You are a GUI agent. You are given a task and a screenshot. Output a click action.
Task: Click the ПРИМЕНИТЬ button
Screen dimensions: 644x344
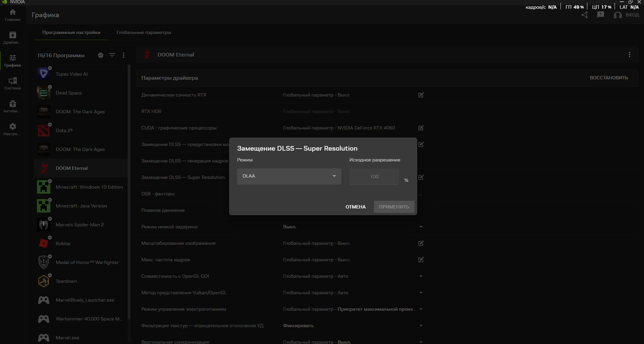[394, 207]
